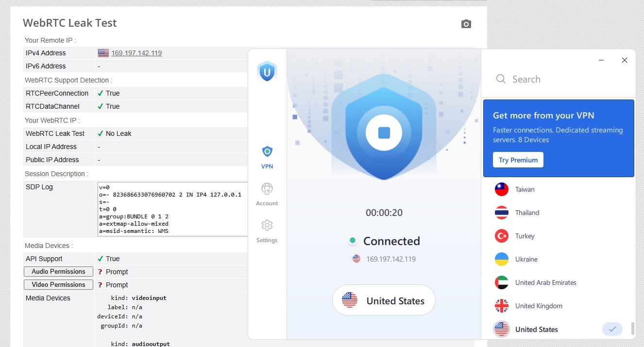Click Try Premium button
The width and height of the screenshot is (644, 347).
pos(518,160)
